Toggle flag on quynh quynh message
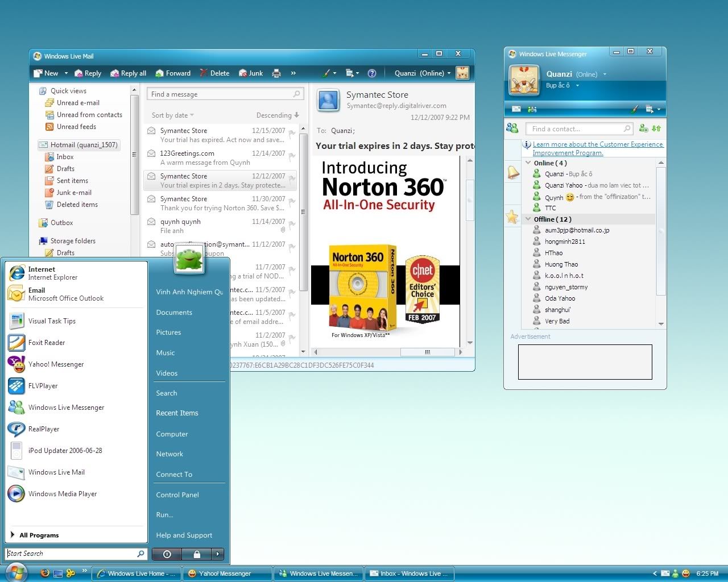The height and width of the screenshot is (582, 728). 292,225
